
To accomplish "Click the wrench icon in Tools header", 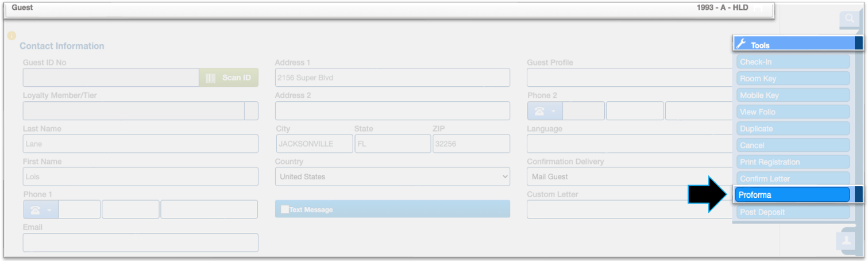I will [741, 44].
